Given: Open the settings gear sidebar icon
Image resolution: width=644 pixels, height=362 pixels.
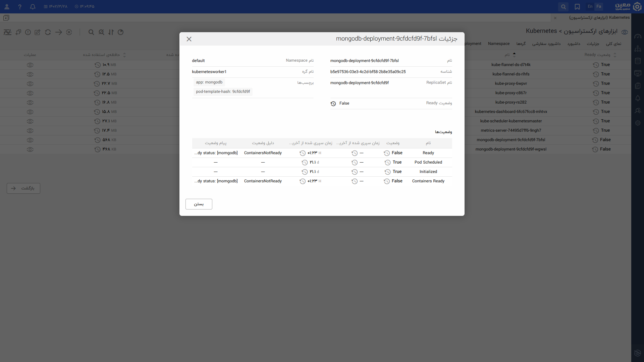Looking at the screenshot, I should coord(638,123).
